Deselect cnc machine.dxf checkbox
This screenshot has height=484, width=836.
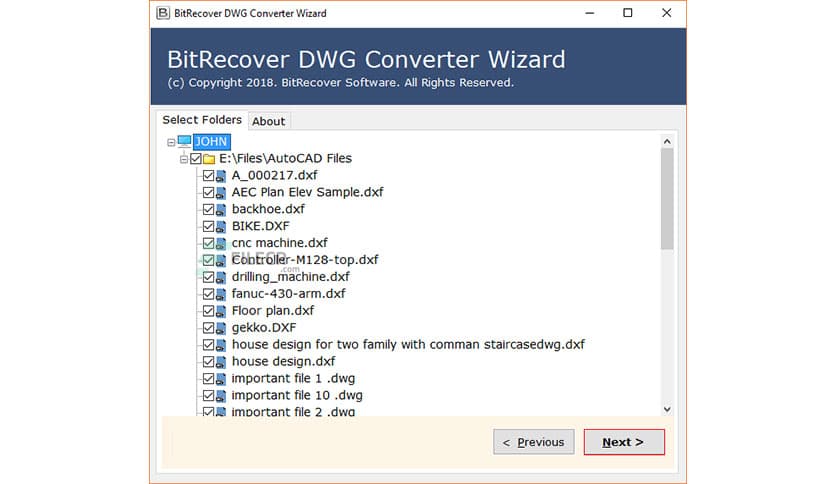coord(208,243)
